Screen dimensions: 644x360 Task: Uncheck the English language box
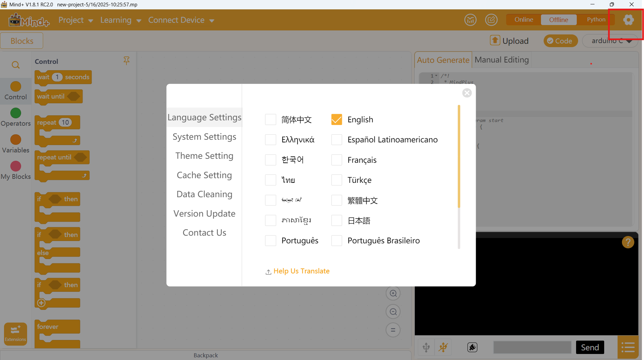pyautogui.click(x=337, y=120)
